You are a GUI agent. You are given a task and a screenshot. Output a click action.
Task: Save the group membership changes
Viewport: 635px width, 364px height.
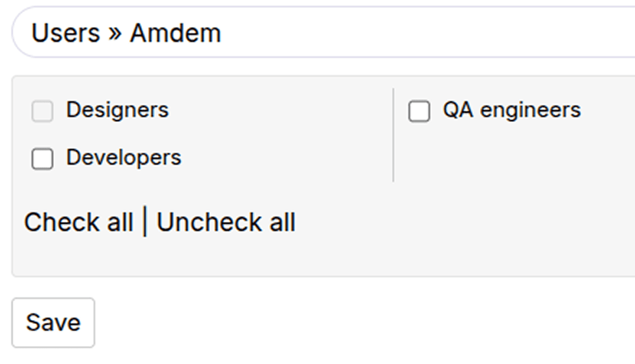coord(53,323)
